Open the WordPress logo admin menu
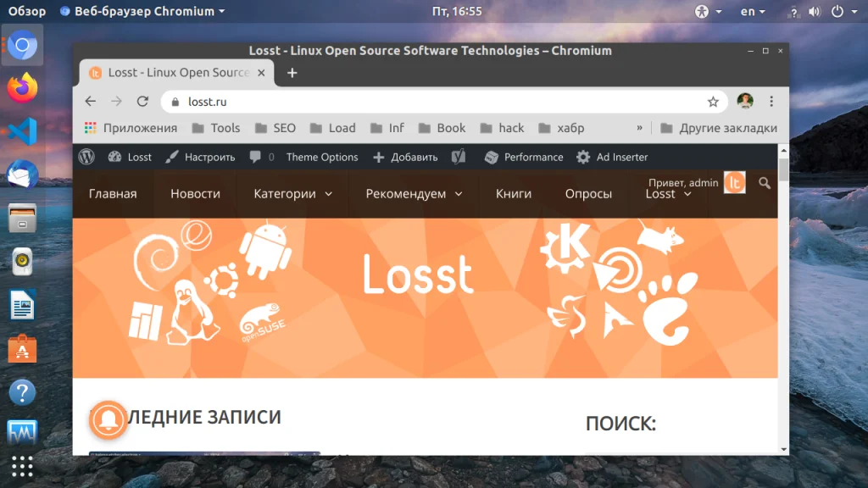 86,157
